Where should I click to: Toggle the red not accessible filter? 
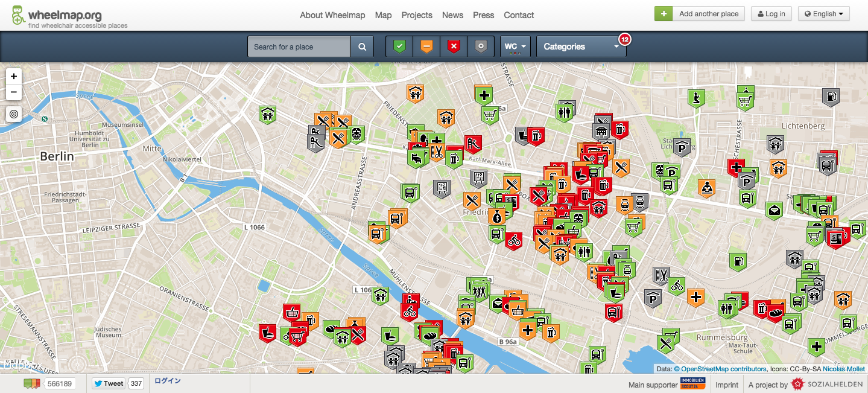(x=454, y=46)
